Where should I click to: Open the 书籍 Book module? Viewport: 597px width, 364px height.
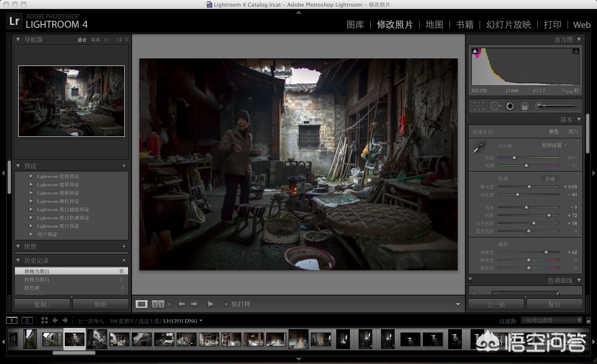(465, 24)
